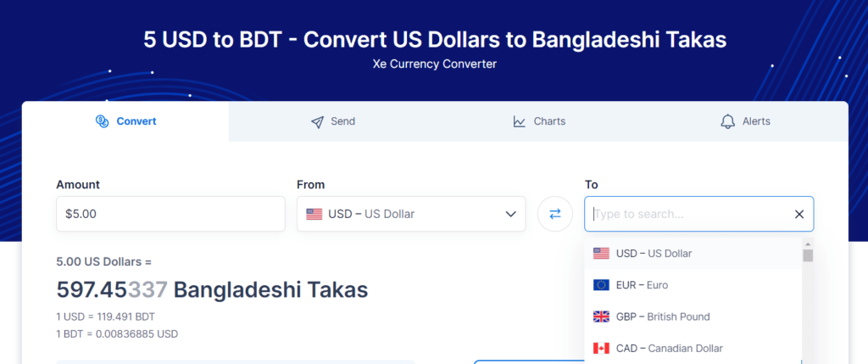The width and height of the screenshot is (868, 364).
Task: Click the Charts line graph icon
Action: click(x=520, y=121)
